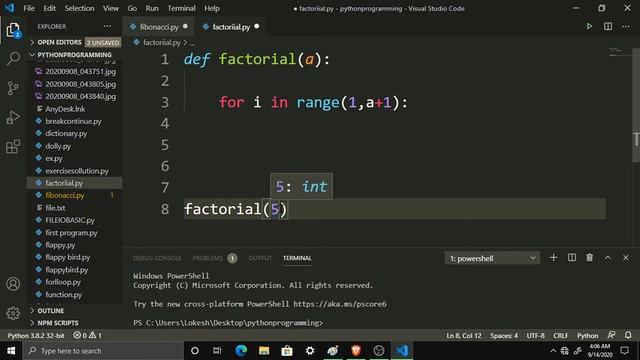Open Microsoft Edge from taskbar

point(241,351)
